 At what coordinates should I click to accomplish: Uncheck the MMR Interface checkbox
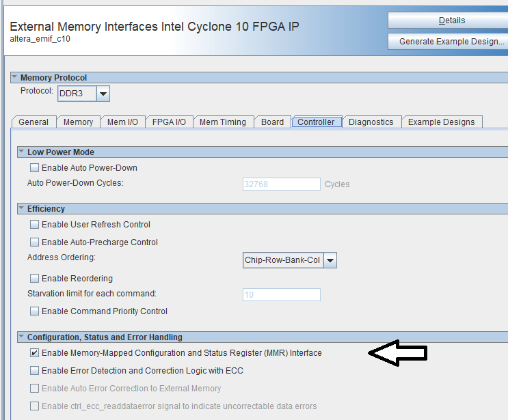pos(34,352)
